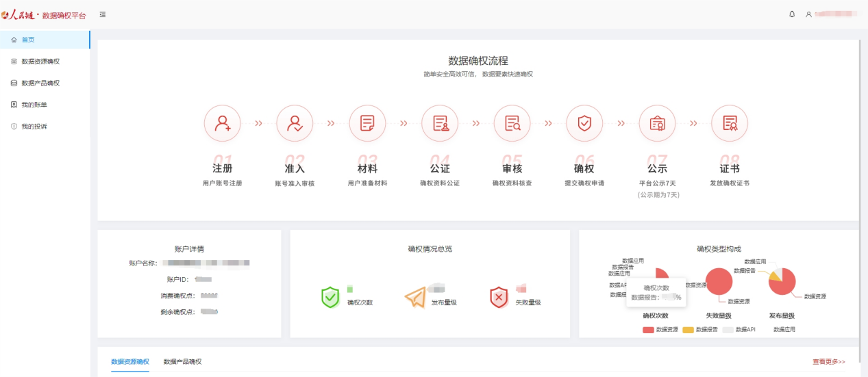Image resolution: width=868 pixels, height=377 pixels.
Task: Toggle 数据报告 legend entry in chart
Action: pyautogui.click(x=700, y=329)
